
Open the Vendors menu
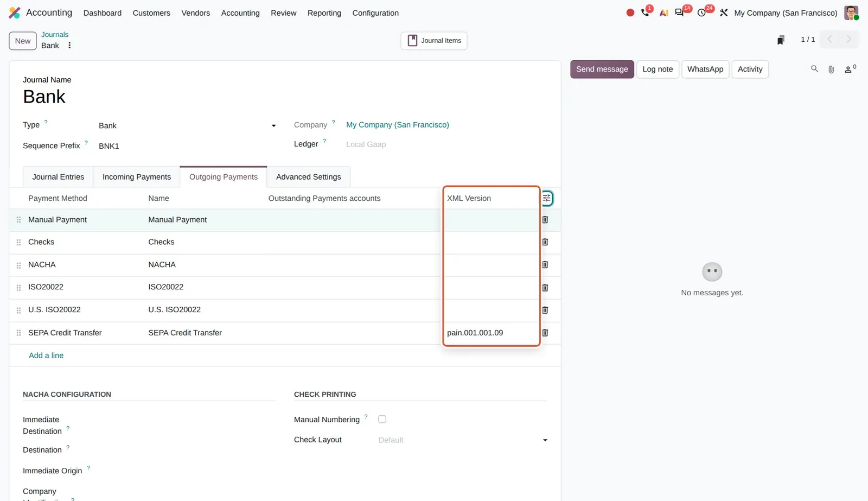tap(195, 12)
